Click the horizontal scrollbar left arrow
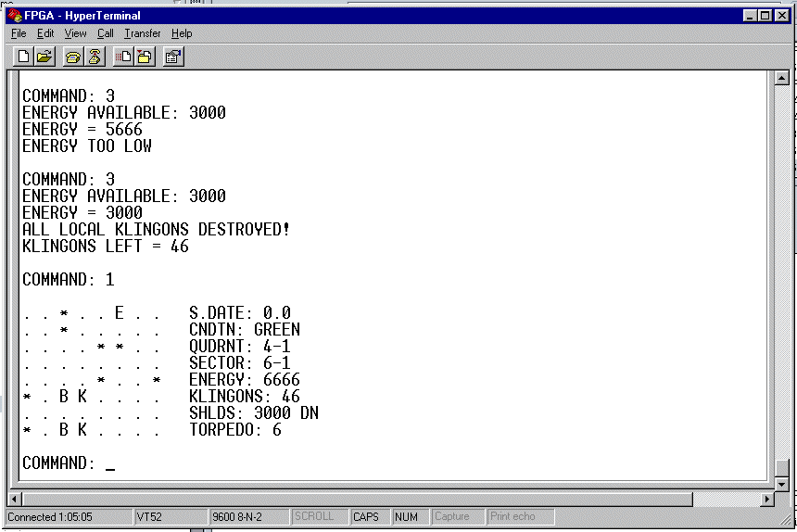The height and width of the screenshot is (532, 797). [16, 500]
